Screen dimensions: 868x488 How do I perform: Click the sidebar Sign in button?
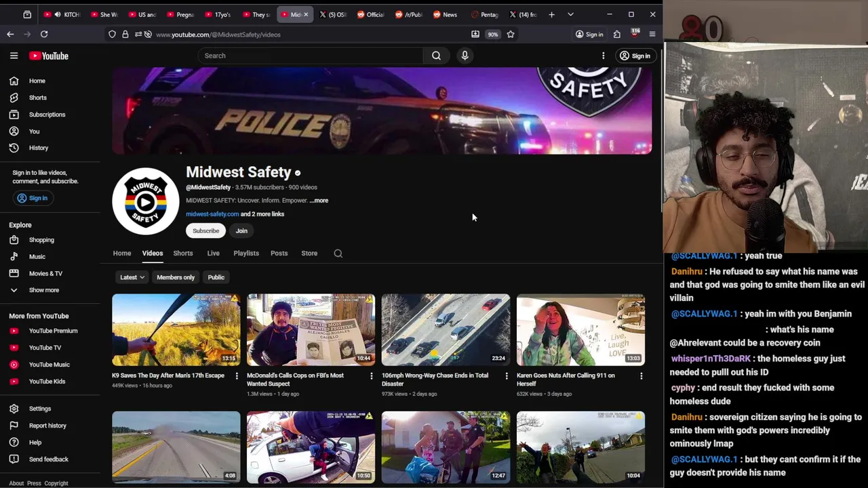coord(33,198)
